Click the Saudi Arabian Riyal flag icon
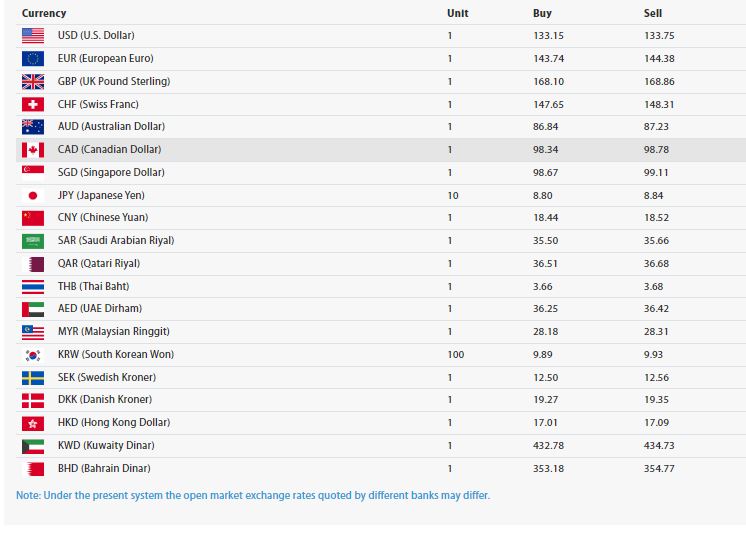The image size is (746, 534). click(33, 241)
